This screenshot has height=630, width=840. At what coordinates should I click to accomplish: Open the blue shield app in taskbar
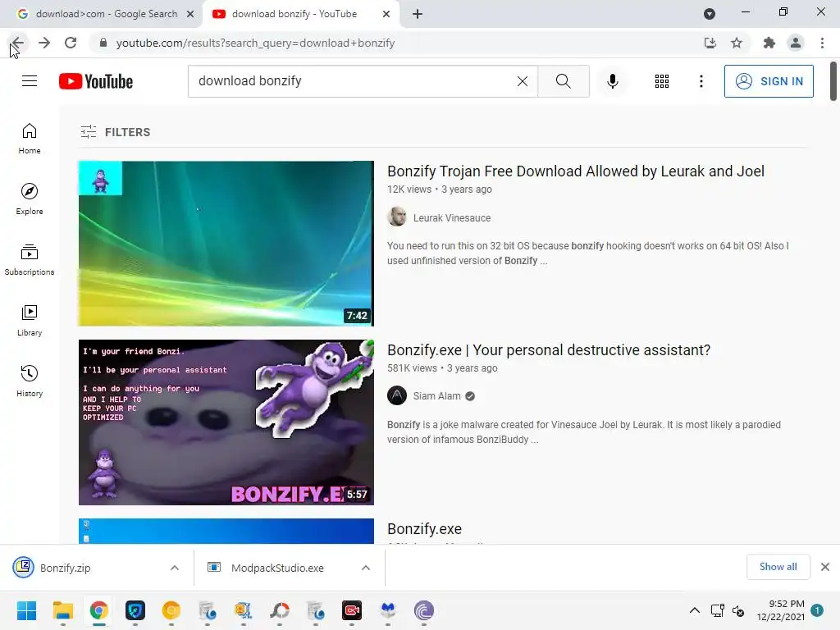135,610
